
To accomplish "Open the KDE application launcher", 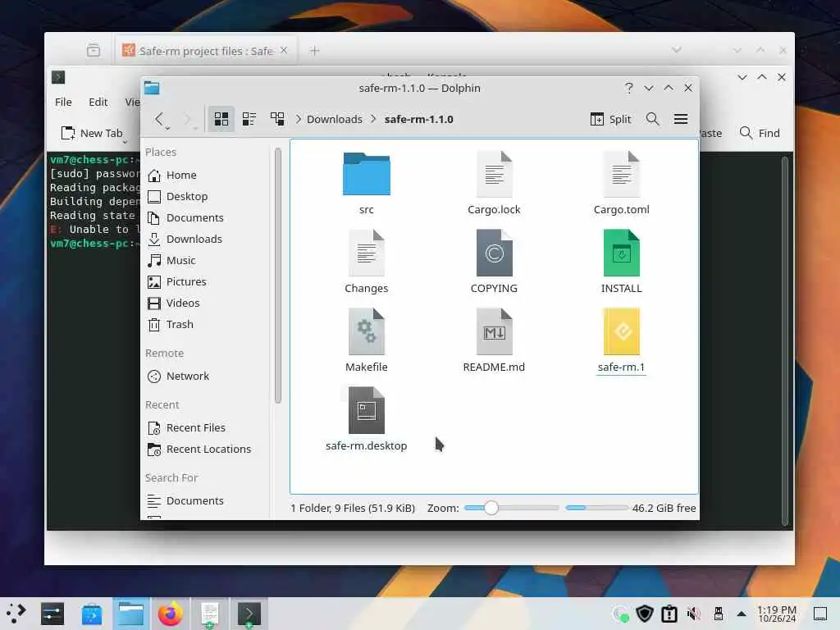I will (16, 614).
